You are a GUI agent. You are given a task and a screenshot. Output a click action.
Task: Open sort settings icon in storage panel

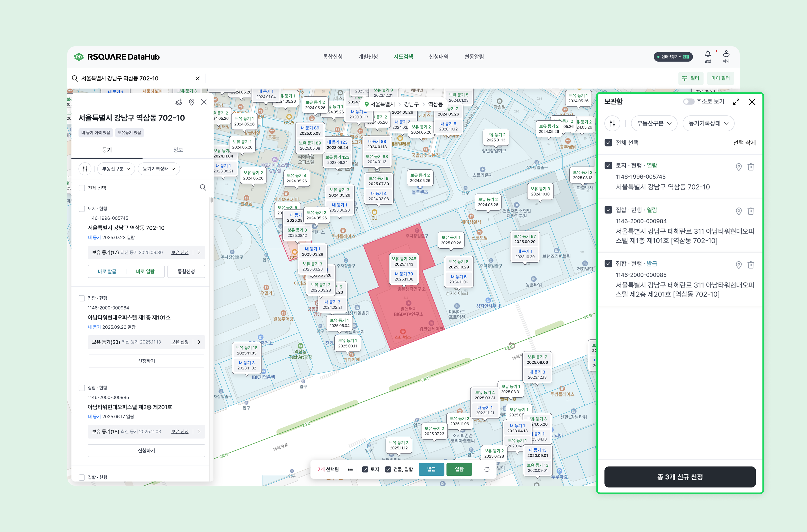612,124
